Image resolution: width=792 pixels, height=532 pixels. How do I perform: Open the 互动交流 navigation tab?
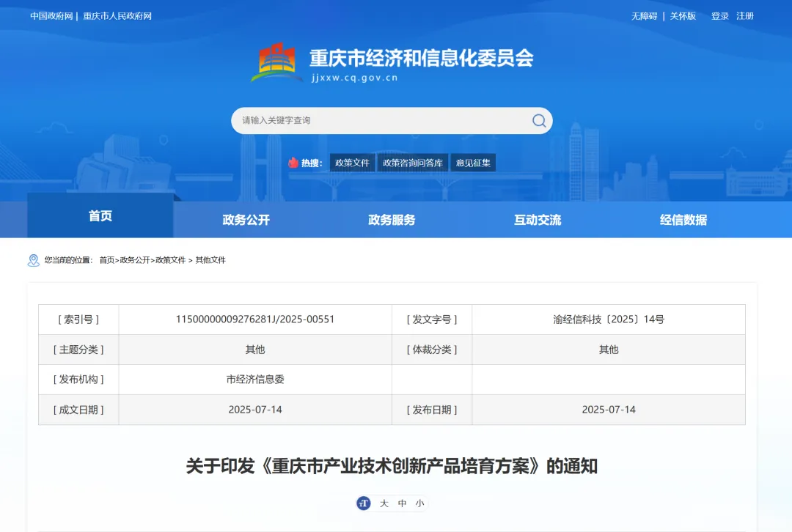click(x=538, y=220)
